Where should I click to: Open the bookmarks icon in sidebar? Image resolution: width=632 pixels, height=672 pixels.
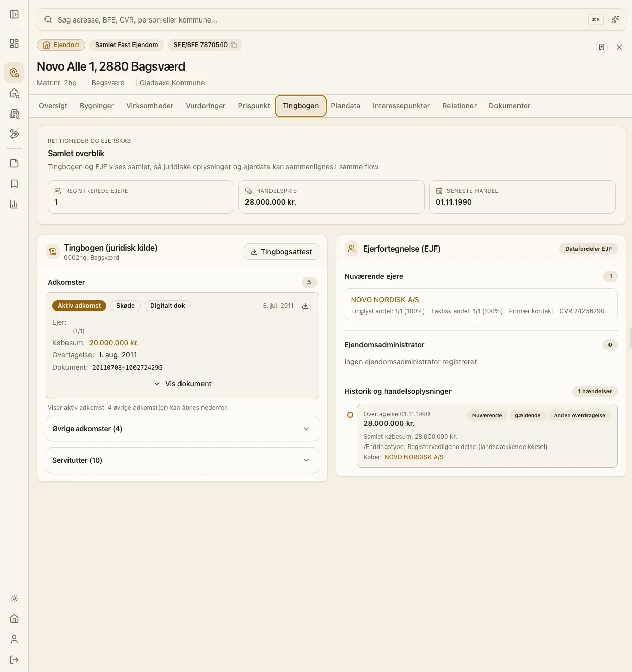pos(14,184)
